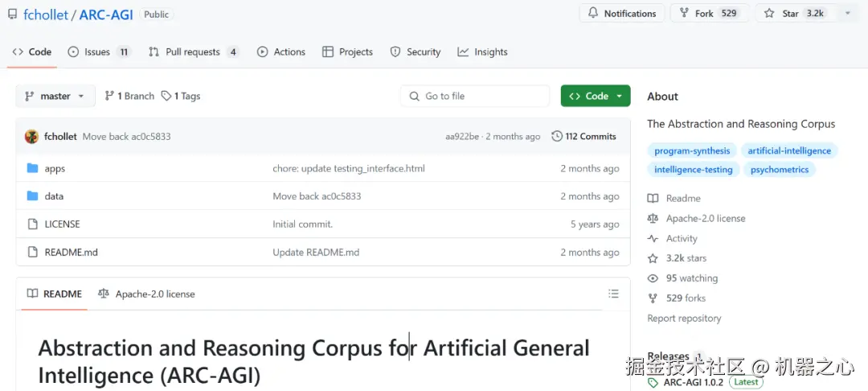868x391 pixels.
Task: Open the Pull requests tab
Action: click(x=193, y=52)
